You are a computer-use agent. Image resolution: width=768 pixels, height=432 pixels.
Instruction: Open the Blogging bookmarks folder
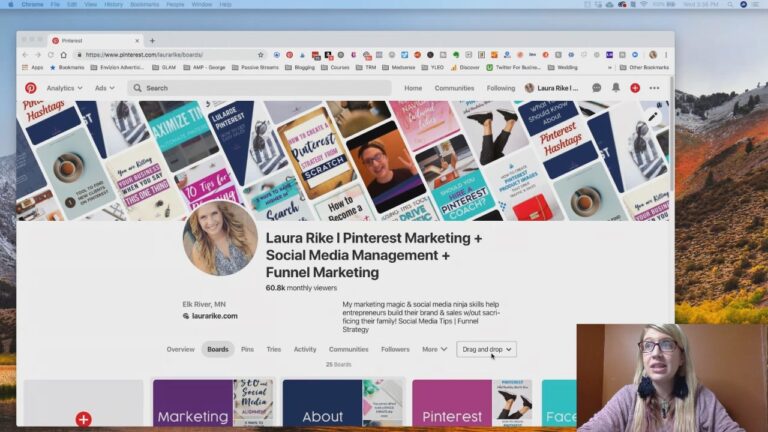(300, 68)
